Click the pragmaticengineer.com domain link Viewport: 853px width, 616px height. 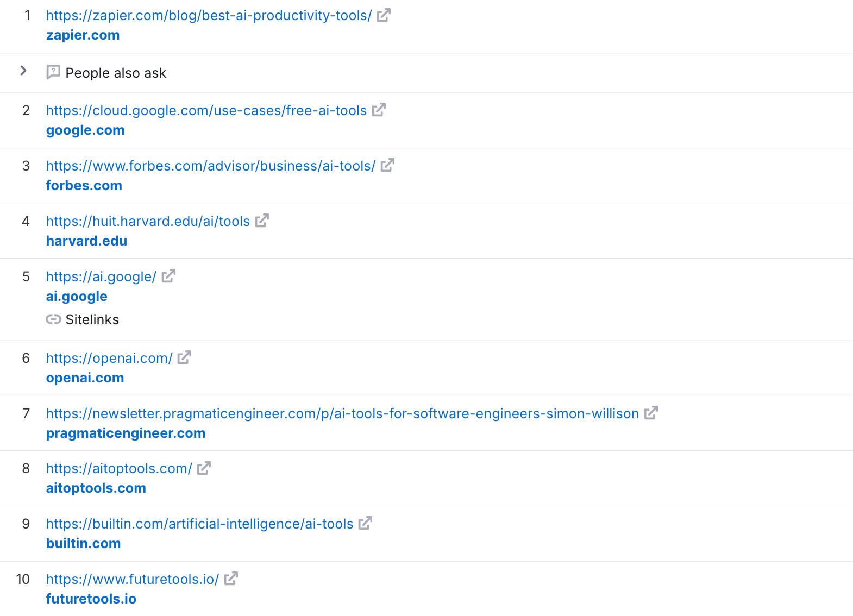pos(126,433)
